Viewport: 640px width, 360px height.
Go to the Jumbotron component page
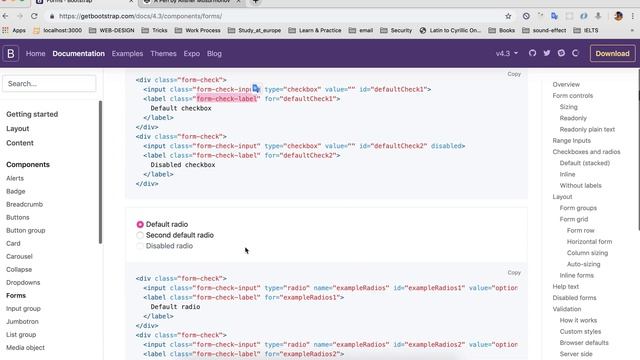tap(22, 322)
